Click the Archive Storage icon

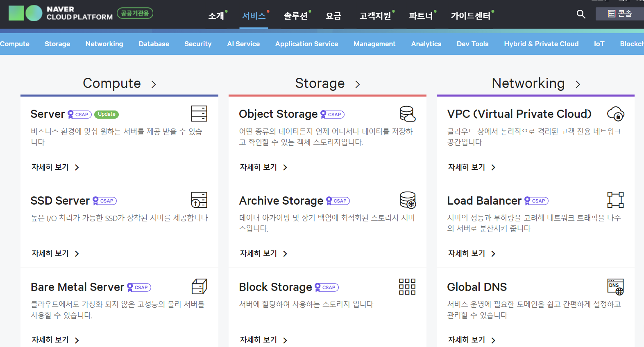408,200
